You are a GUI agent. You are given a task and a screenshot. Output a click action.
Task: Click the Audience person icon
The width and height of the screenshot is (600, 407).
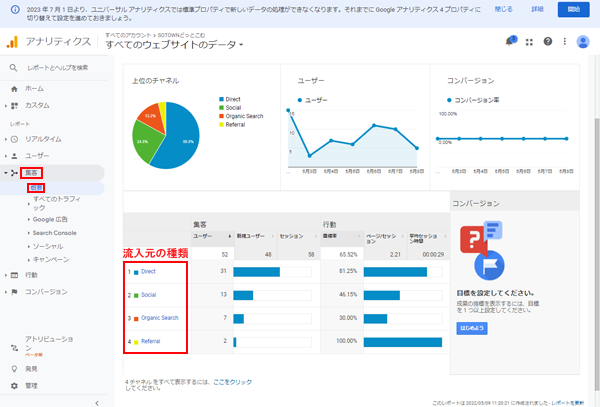pyautogui.click(x=14, y=156)
